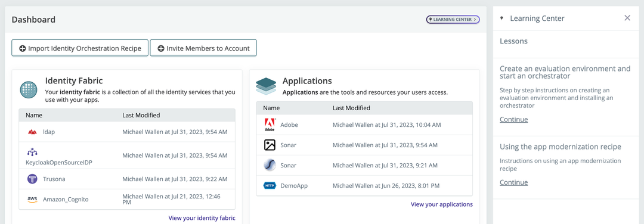The image size is (644, 224).
Task: Click the aws Amazon_Cognito icon
Action: pyautogui.click(x=32, y=200)
